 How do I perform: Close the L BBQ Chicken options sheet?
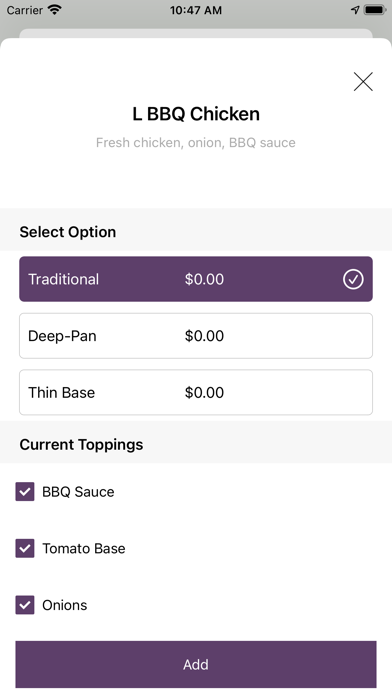[363, 82]
